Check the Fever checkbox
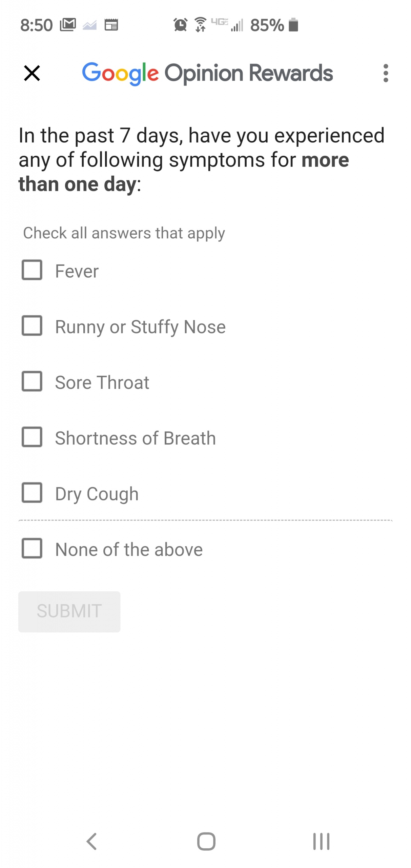The image size is (411, 868). coord(32,270)
